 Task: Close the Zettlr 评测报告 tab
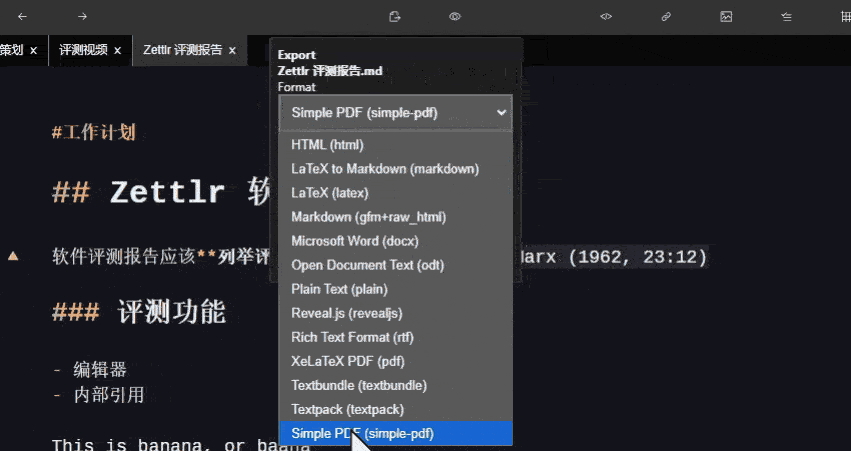[x=232, y=50]
